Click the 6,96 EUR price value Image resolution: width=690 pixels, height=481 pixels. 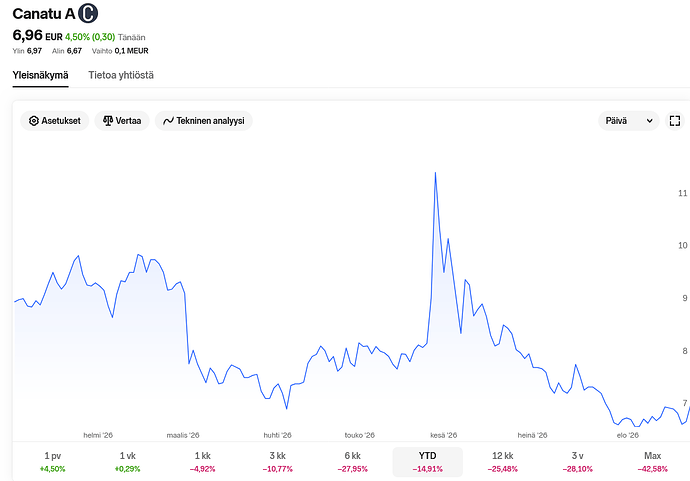[x=37, y=36]
